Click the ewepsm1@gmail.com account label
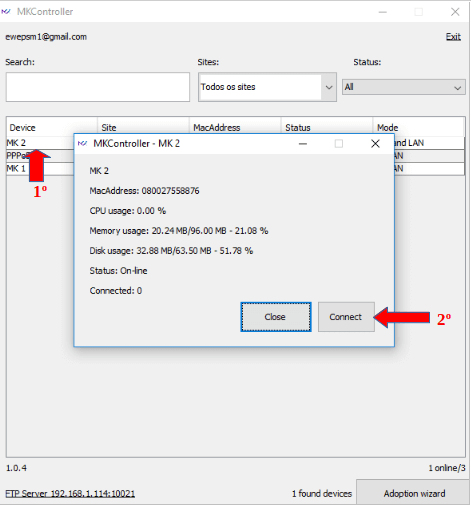The width and height of the screenshot is (471, 506). 46,37
